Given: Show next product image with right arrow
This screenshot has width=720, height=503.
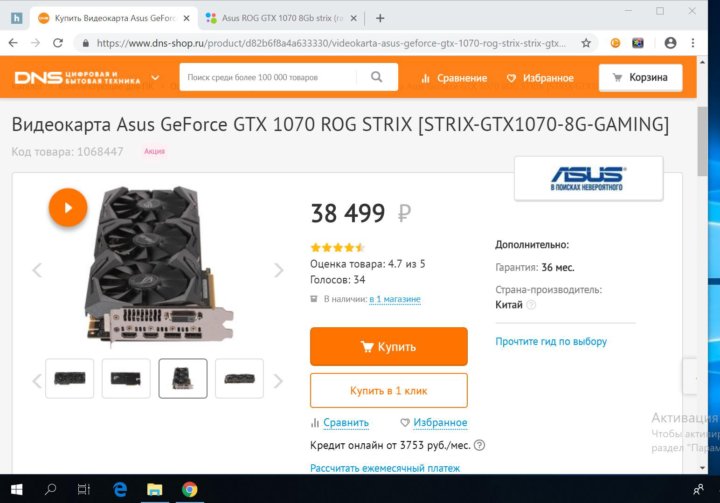Looking at the screenshot, I should point(278,270).
